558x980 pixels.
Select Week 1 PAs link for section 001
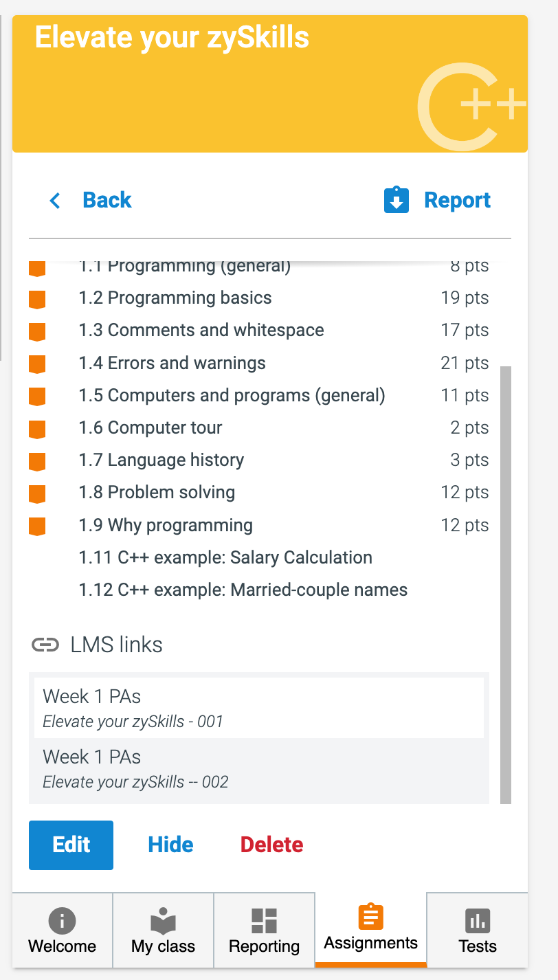click(258, 708)
